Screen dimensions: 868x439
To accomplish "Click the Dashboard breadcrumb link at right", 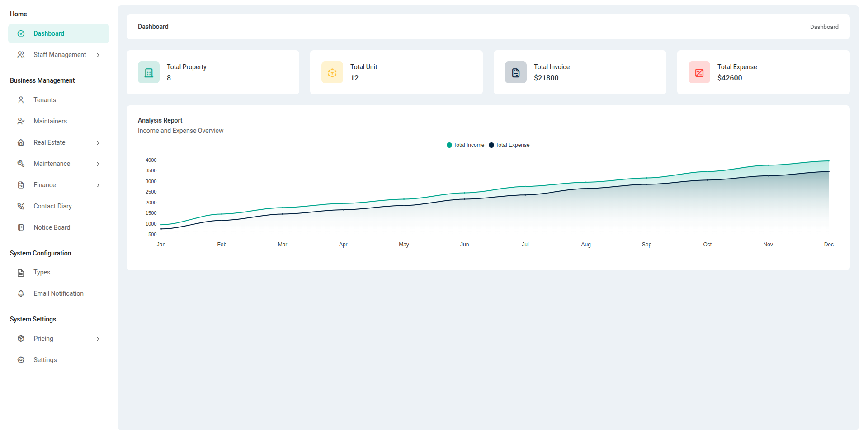I will [x=824, y=27].
